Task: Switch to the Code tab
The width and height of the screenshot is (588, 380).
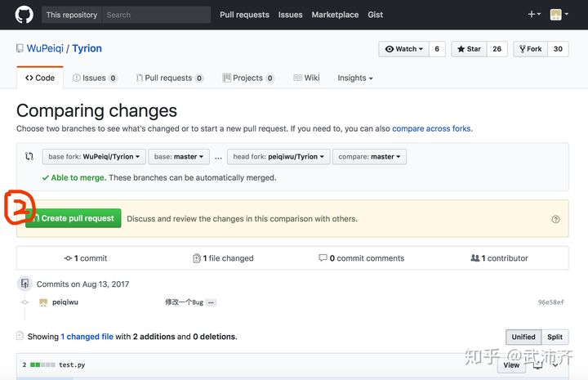Action: pos(40,78)
